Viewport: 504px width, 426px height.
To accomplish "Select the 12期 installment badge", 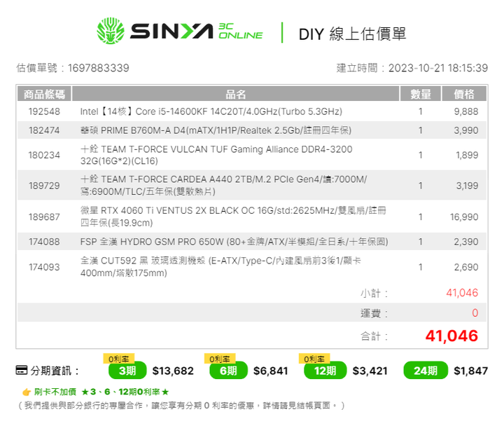I will point(325,371).
